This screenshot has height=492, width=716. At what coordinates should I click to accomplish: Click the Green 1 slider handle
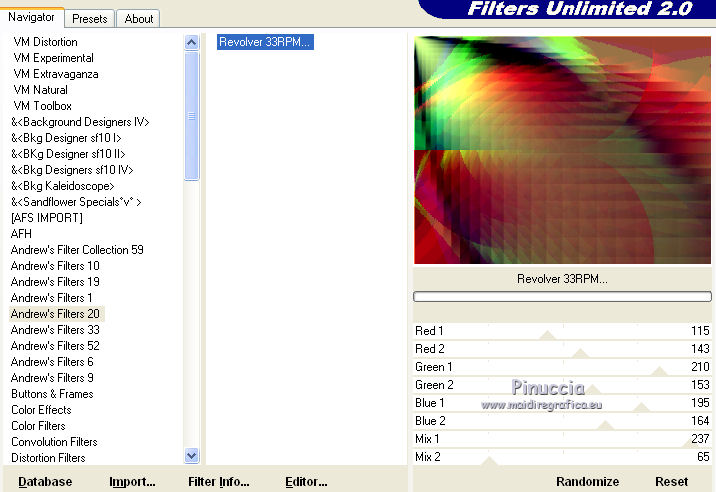point(659,371)
